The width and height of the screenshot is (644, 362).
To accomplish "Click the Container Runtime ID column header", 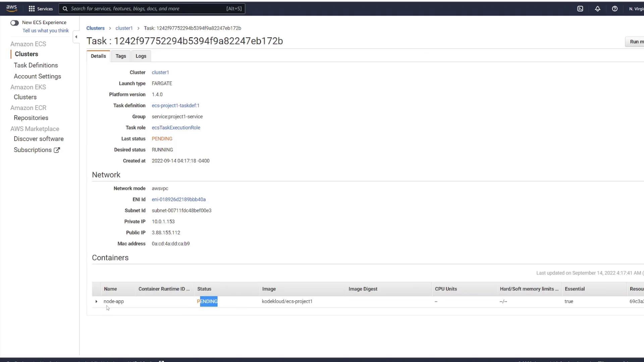I will coord(164,289).
